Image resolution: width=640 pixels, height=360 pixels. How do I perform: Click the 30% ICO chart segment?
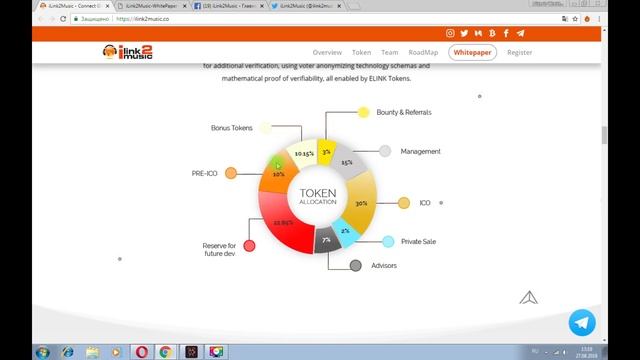[x=361, y=203]
